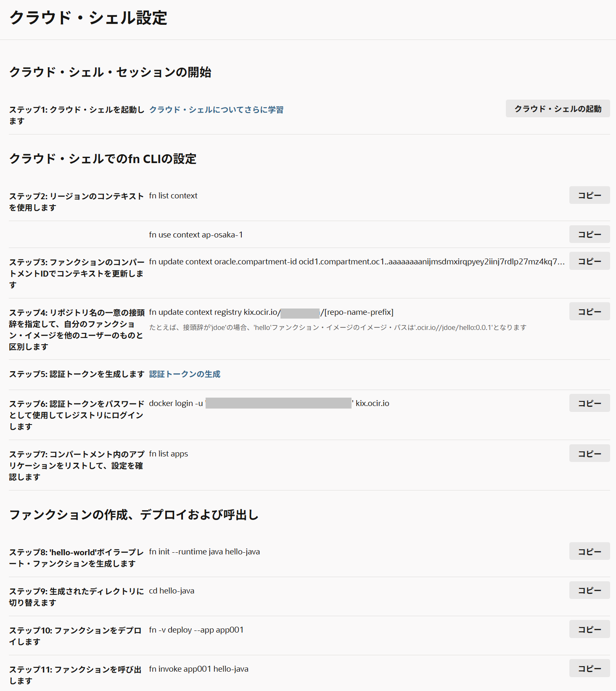Copy the compartment-id update context command
Viewport: 616px width, 691px height.
point(589,261)
